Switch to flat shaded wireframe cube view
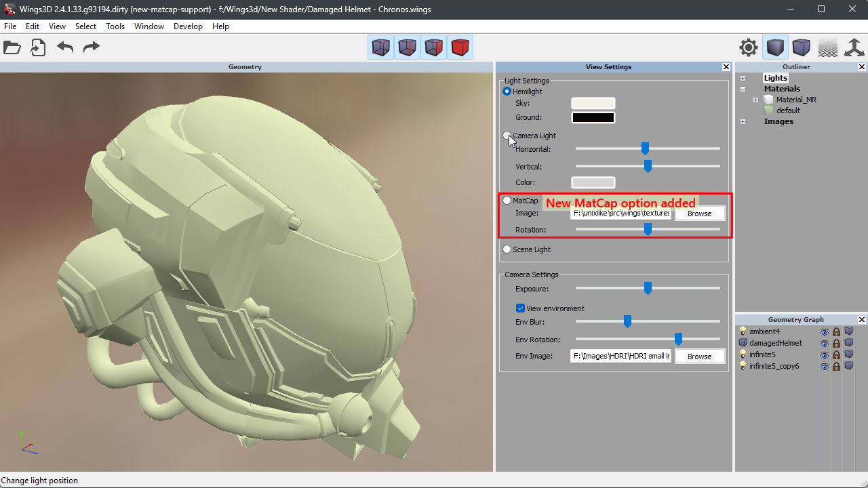 pyautogui.click(x=802, y=47)
